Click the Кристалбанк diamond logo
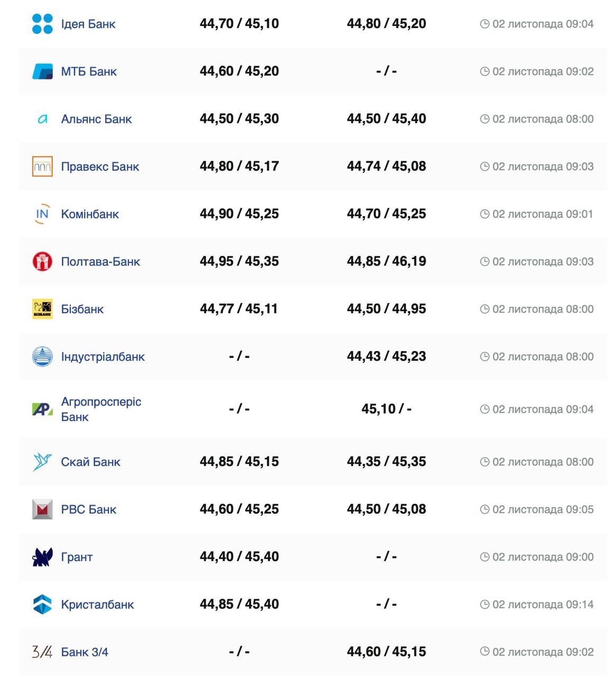 pyautogui.click(x=42, y=605)
